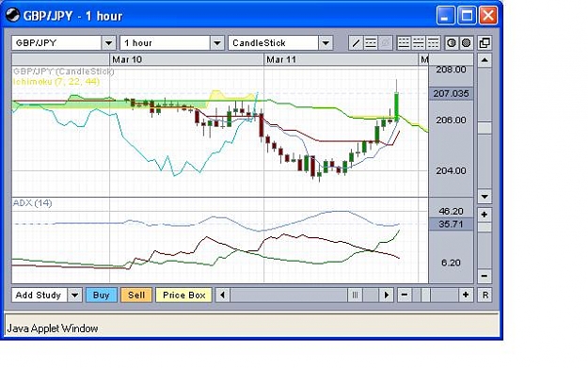Click the Add Study button

pyautogui.click(x=40, y=295)
